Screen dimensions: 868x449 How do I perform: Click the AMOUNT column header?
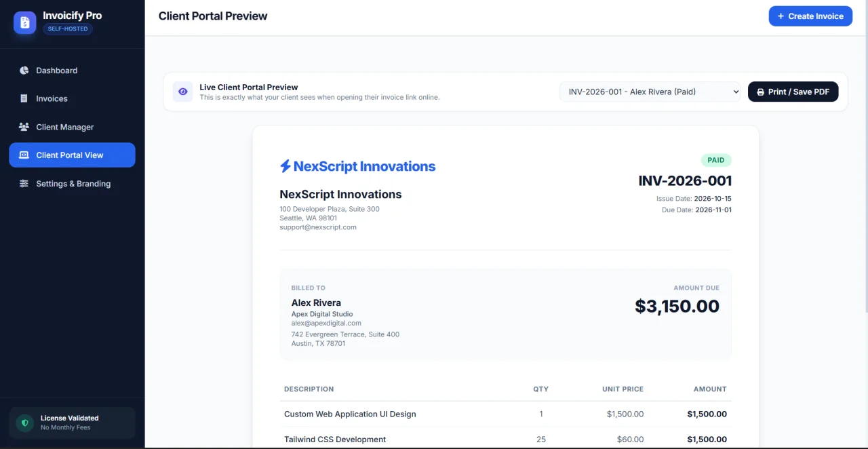[x=710, y=389]
